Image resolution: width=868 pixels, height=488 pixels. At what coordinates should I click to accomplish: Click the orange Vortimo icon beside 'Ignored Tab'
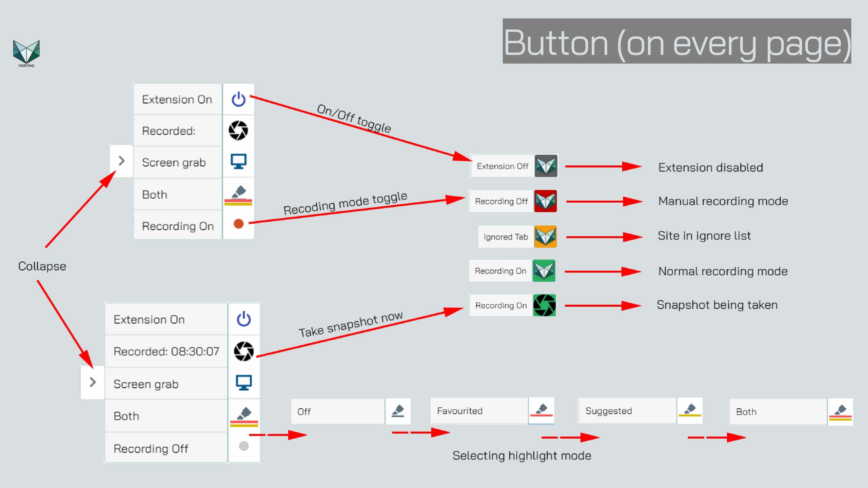(x=546, y=237)
